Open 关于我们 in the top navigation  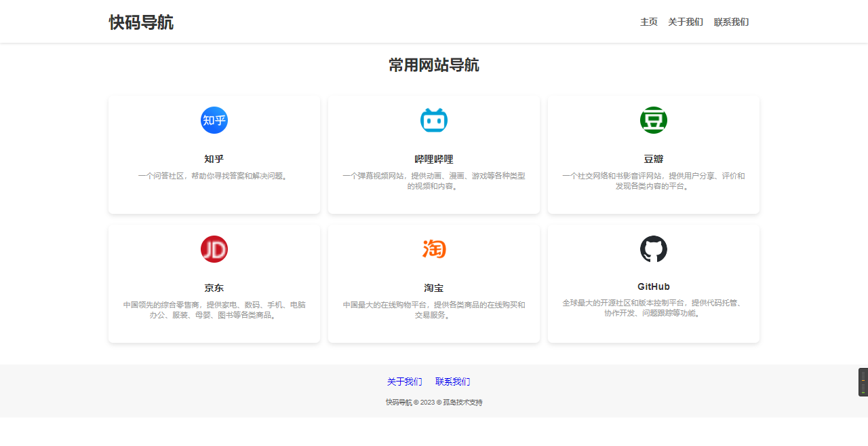tap(686, 22)
